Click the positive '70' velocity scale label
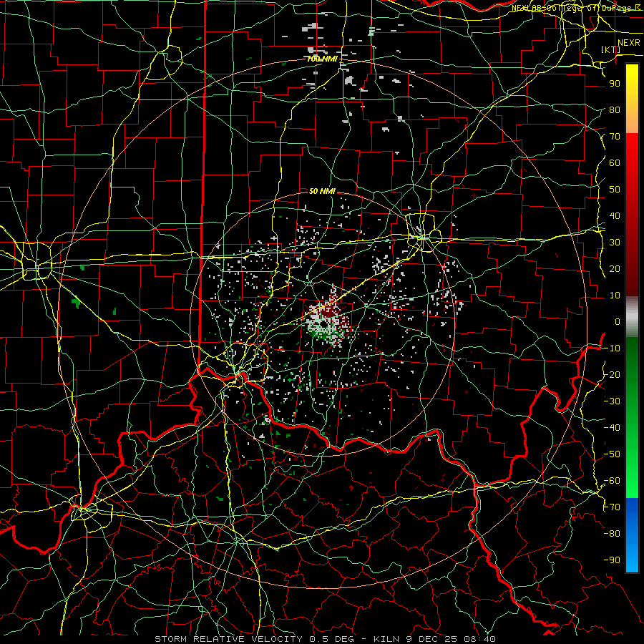This screenshot has height=644, width=644. pyautogui.click(x=615, y=137)
